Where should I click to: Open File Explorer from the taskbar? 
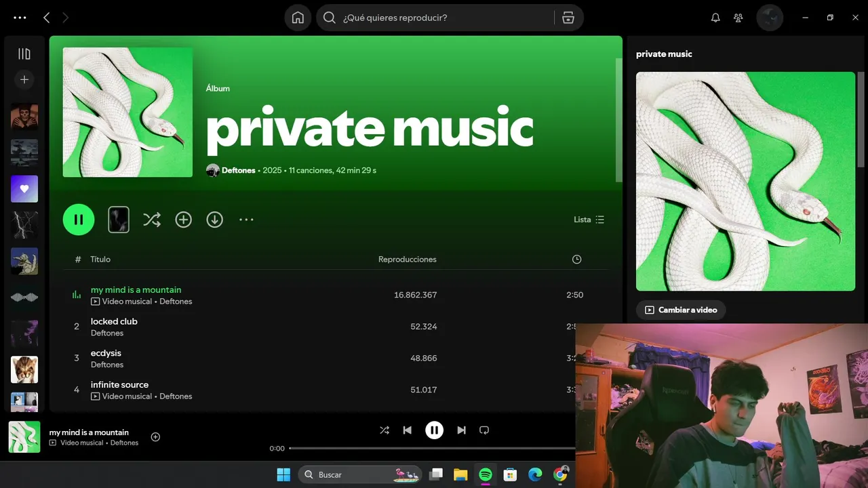[460, 474]
